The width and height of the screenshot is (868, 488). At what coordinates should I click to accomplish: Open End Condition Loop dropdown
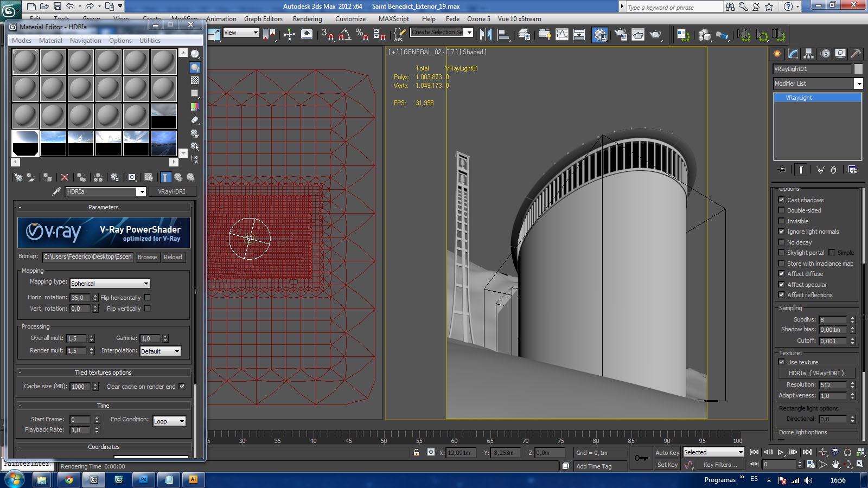[x=169, y=421]
